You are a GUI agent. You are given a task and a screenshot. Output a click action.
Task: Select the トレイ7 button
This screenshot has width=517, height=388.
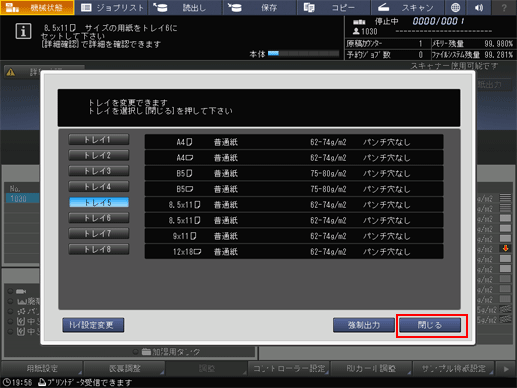pos(99,233)
